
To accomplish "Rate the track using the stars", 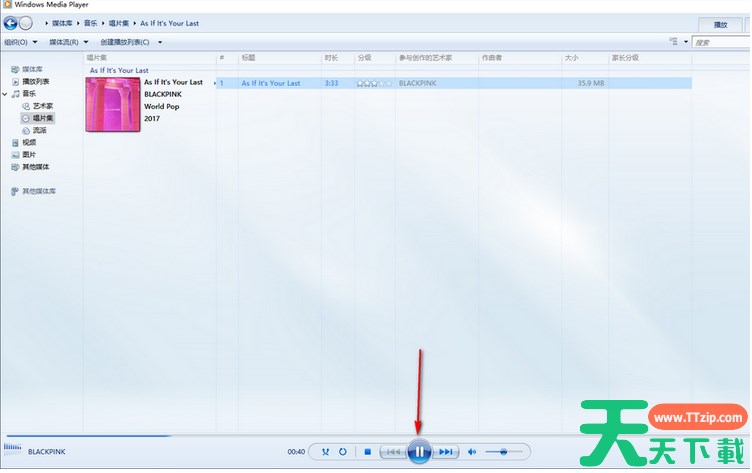I will 374,83.
